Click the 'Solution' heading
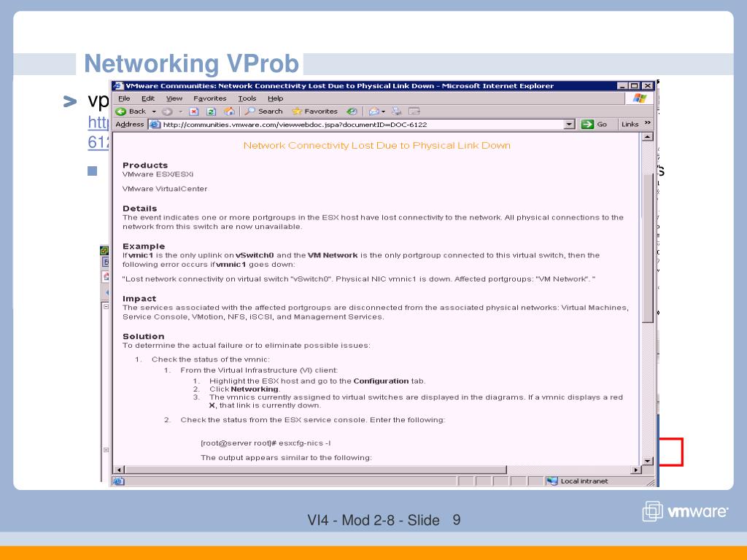 144,336
